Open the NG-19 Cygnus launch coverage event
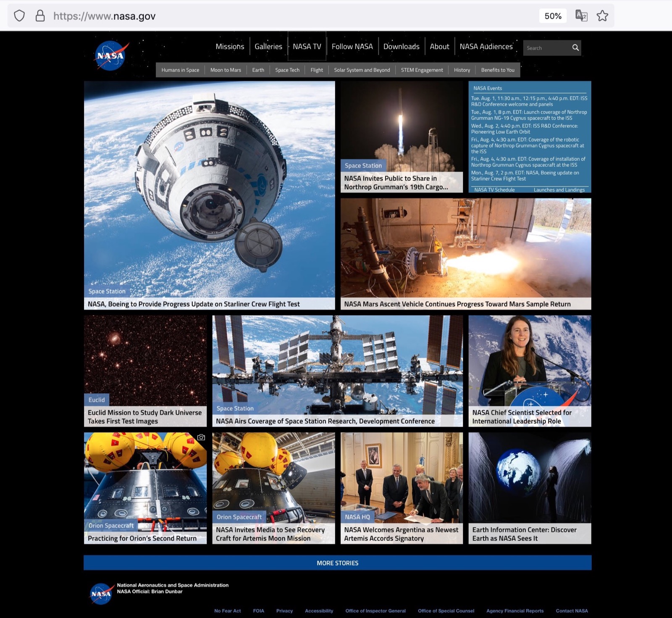The width and height of the screenshot is (672, 618). (x=529, y=115)
